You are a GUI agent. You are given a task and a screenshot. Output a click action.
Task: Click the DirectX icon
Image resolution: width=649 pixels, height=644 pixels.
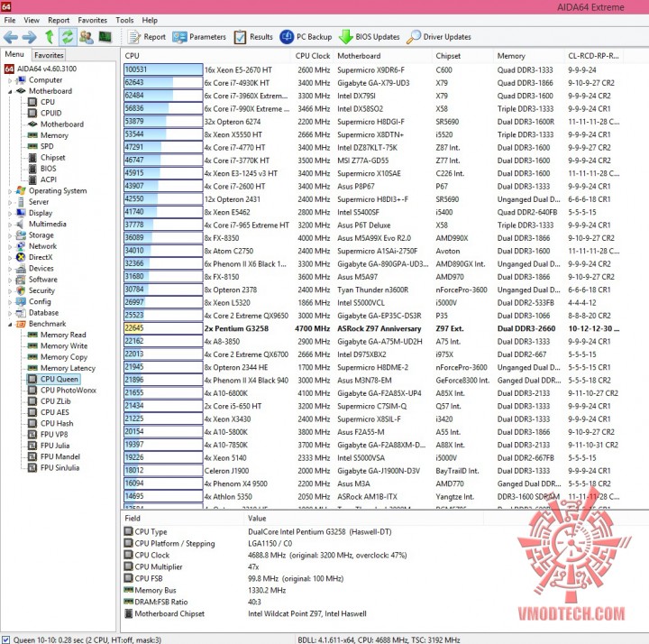pyautogui.click(x=20, y=257)
